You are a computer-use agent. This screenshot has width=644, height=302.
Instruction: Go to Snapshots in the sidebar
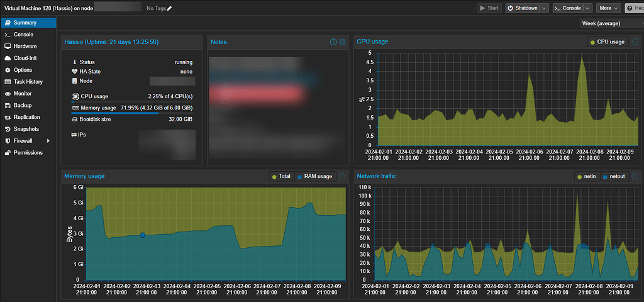[x=26, y=129]
